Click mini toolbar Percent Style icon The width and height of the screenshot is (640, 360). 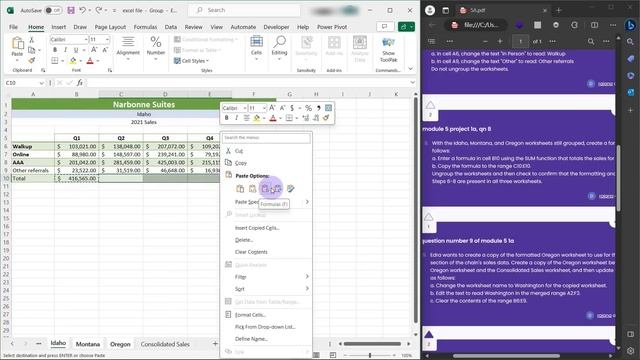[309, 108]
